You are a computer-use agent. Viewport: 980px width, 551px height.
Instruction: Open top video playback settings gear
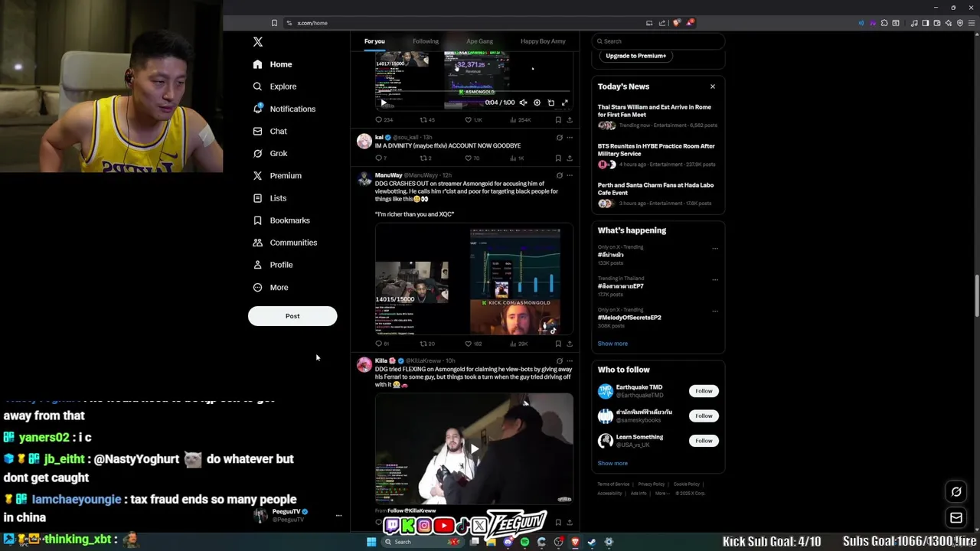click(x=537, y=103)
